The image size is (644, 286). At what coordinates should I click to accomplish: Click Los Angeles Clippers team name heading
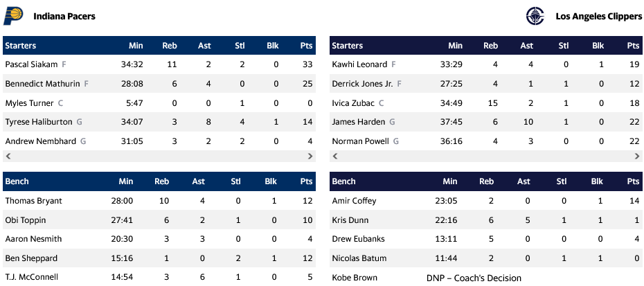[x=598, y=16]
